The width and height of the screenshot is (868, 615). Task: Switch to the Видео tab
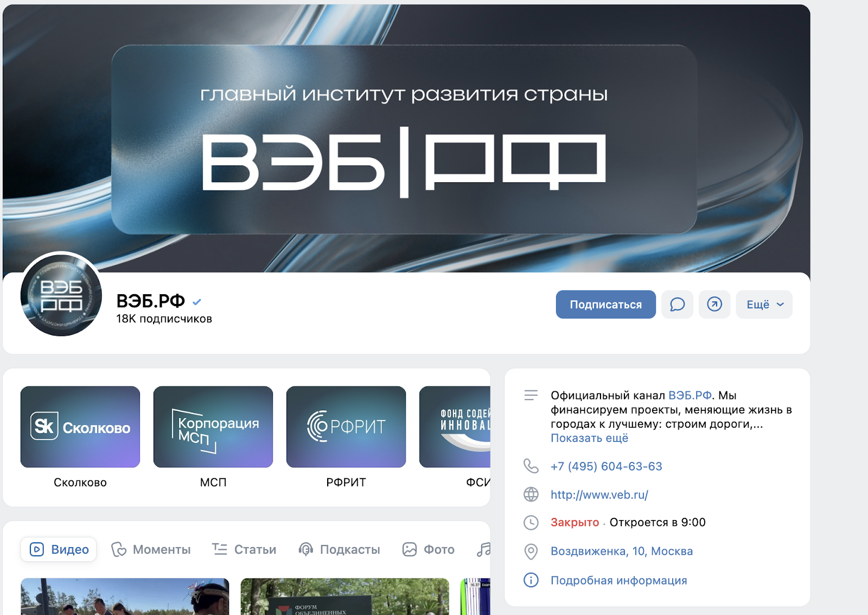point(59,549)
